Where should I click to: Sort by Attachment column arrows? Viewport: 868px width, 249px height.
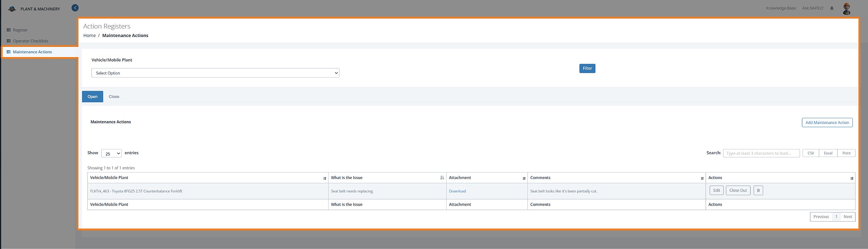[524, 178]
